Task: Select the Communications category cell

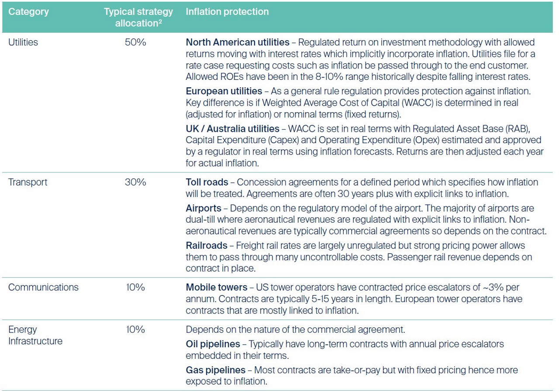Action: click(x=43, y=287)
